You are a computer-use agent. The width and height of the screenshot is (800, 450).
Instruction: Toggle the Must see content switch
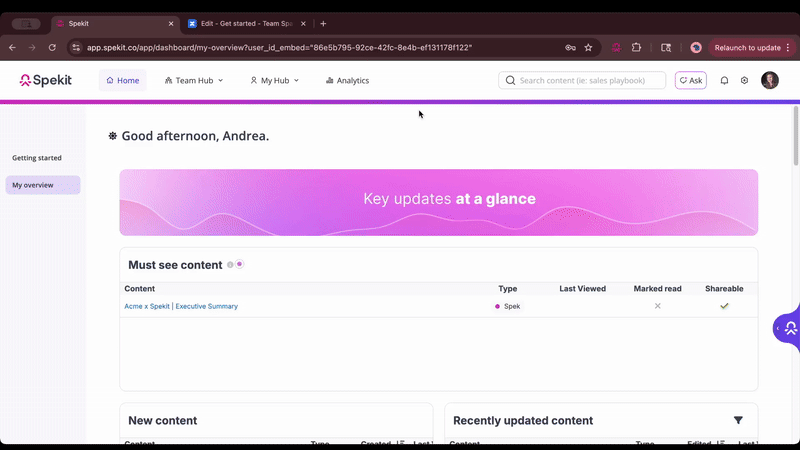coord(236,265)
